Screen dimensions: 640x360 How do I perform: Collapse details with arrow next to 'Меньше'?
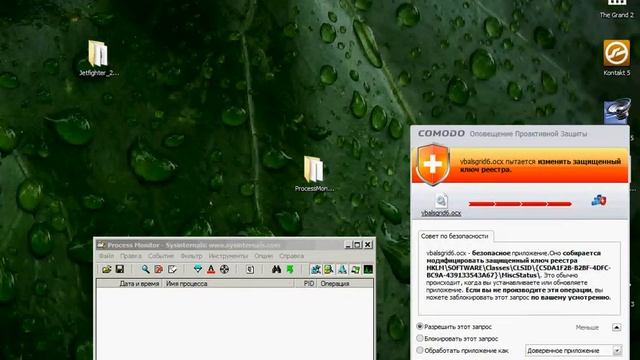click(x=616, y=327)
